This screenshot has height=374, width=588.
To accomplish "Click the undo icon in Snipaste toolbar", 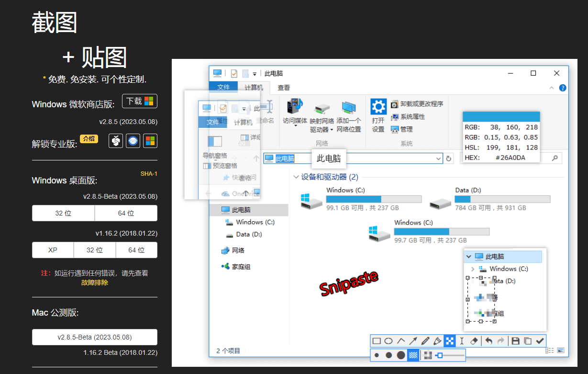I will (x=489, y=340).
